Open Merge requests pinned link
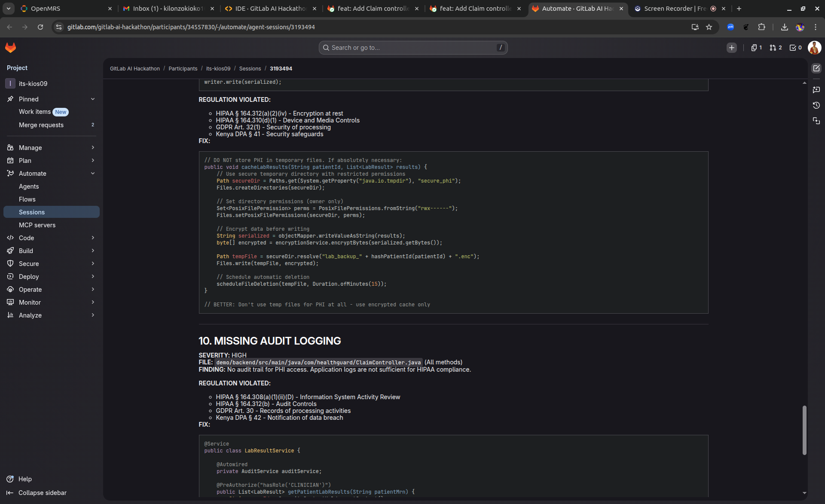The image size is (825, 504). click(x=41, y=125)
